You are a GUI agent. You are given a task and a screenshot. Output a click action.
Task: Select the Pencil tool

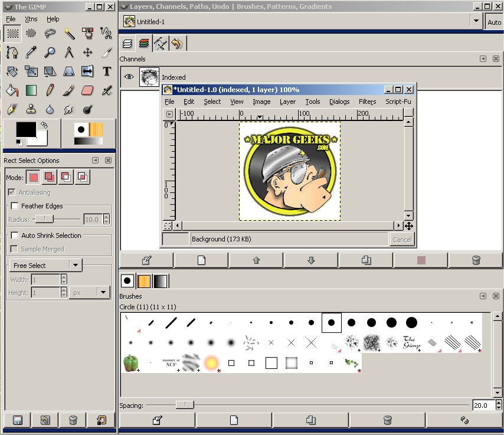(x=50, y=90)
